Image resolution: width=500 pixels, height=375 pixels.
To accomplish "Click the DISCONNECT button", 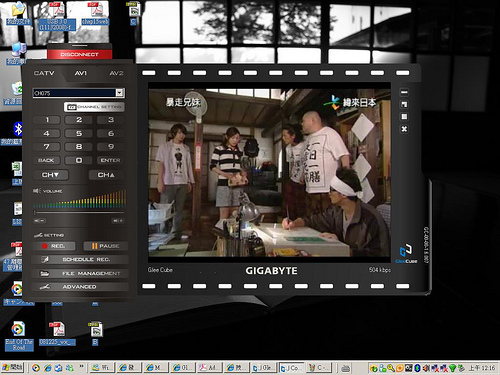I will tap(79, 54).
